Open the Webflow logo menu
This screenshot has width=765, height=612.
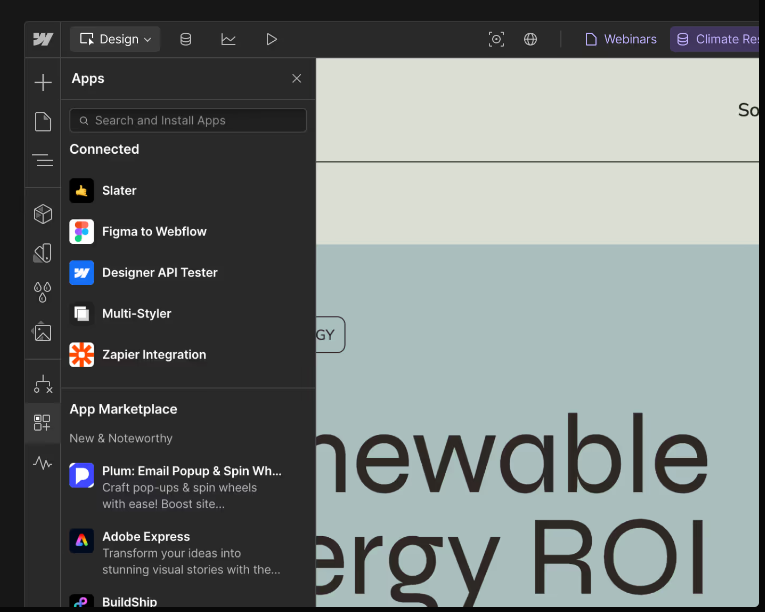(43, 39)
